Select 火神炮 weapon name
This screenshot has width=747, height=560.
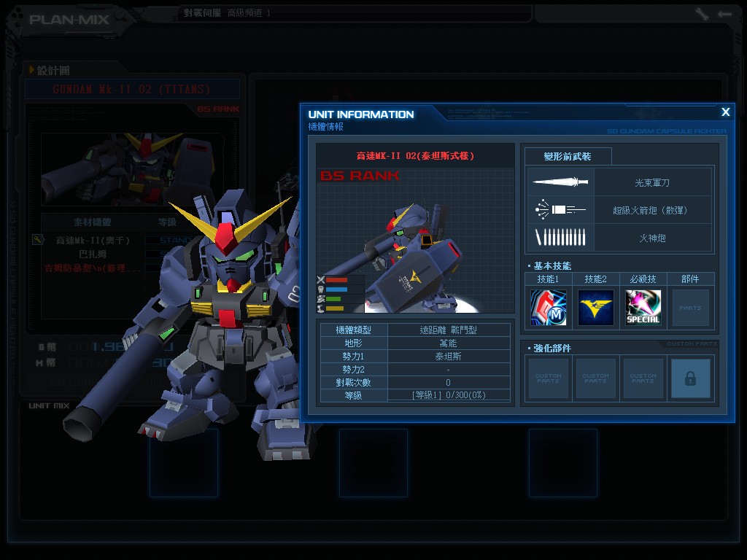652,238
